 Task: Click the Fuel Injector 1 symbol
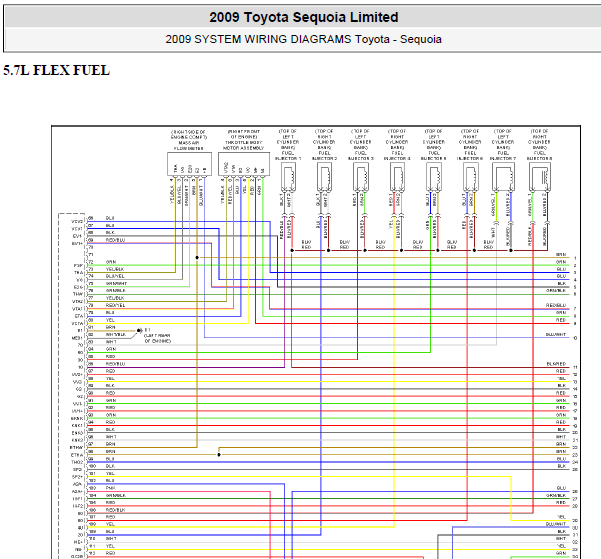[288, 177]
